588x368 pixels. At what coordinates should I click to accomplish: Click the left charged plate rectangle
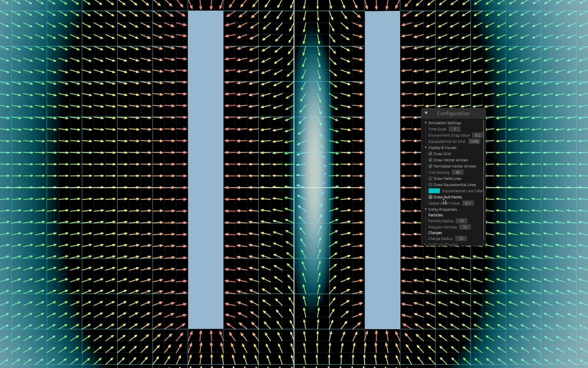206,170
